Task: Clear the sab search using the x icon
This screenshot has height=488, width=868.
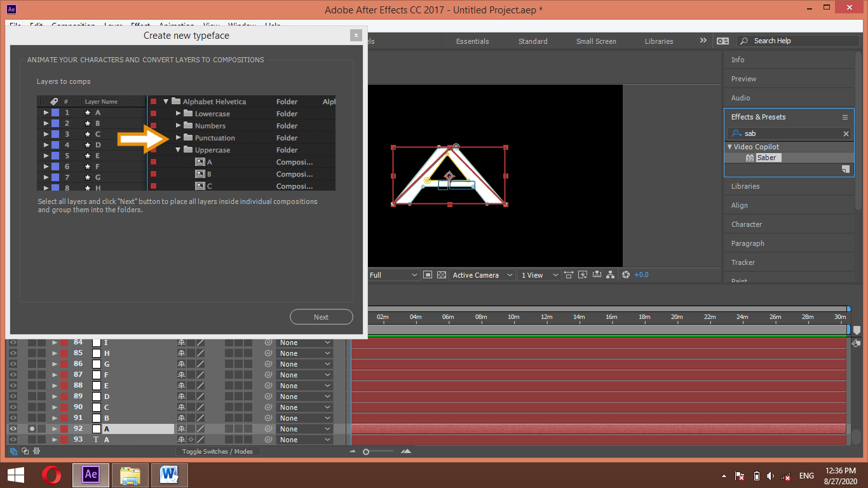Action: (846, 133)
